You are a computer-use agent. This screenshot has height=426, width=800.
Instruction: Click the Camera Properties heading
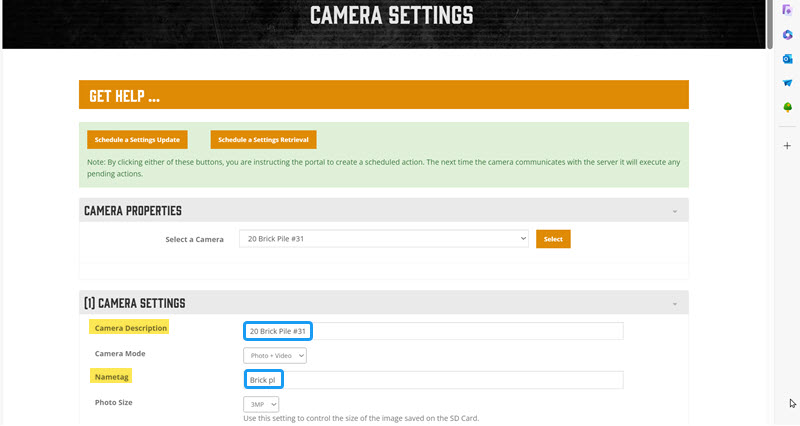tap(133, 211)
